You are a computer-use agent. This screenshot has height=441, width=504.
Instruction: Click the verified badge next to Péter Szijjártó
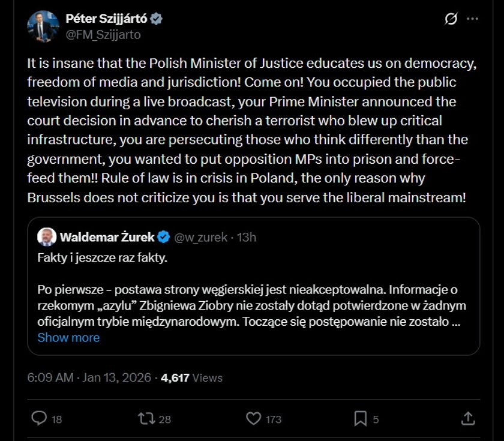[x=157, y=19]
